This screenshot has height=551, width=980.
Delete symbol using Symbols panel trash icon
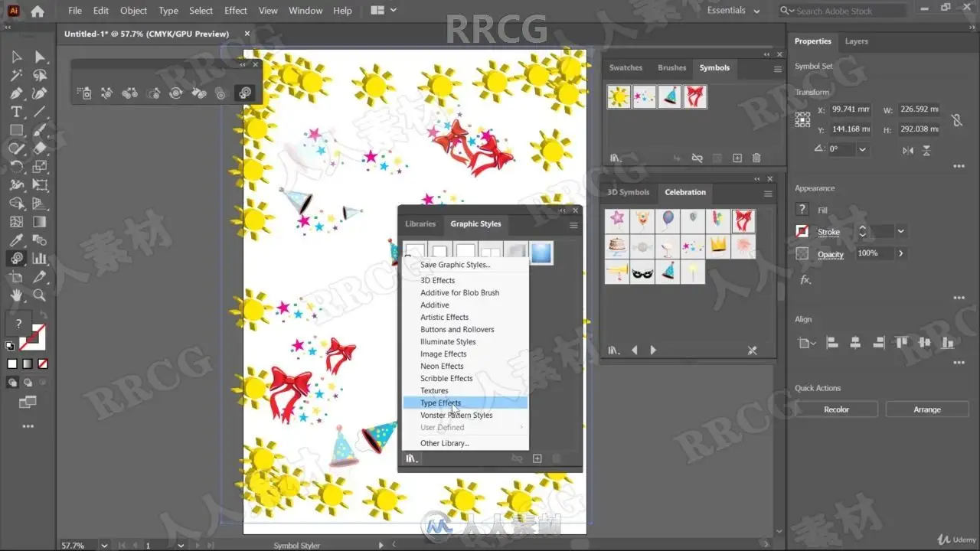tap(756, 158)
